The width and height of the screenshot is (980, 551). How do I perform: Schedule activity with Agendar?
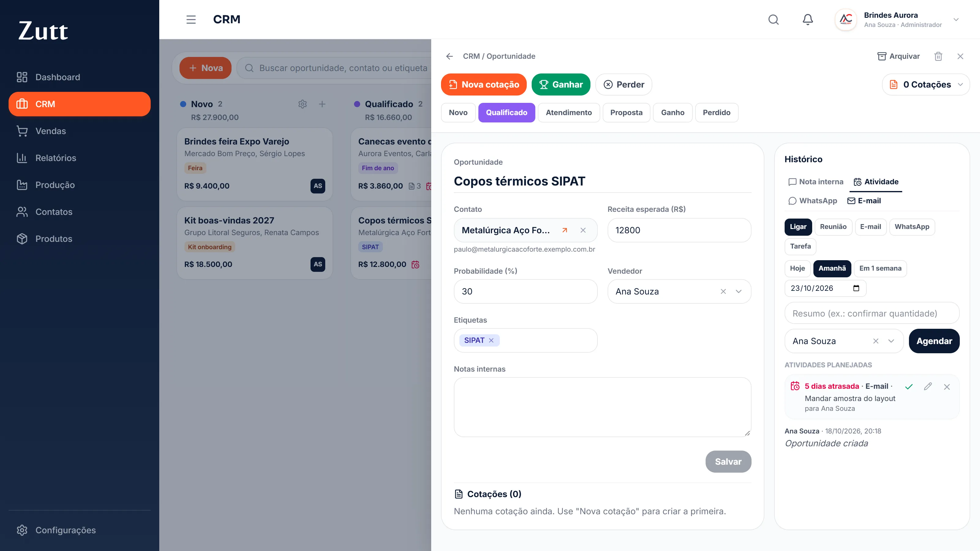(934, 341)
